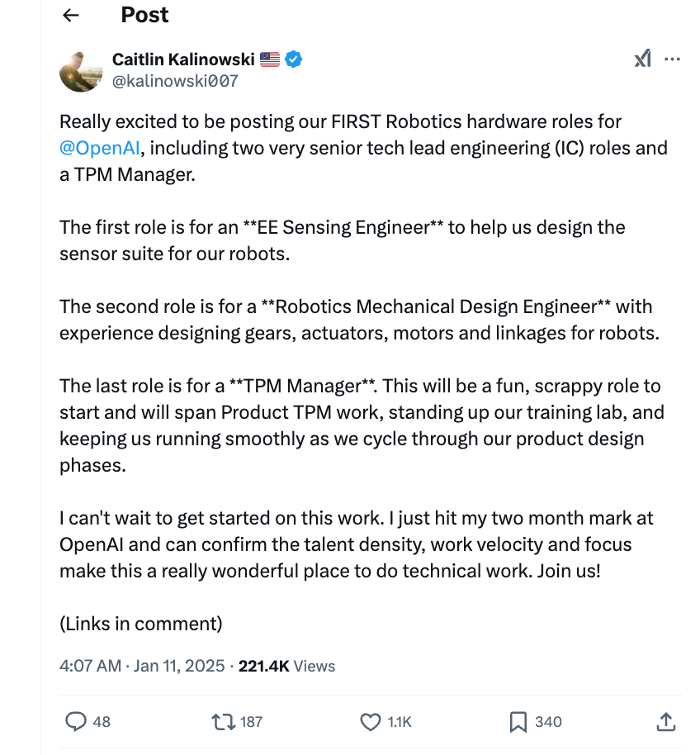The width and height of the screenshot is (700, 755).
Task: Click the Caitlin Kalinowski display name
Action: 182,59
